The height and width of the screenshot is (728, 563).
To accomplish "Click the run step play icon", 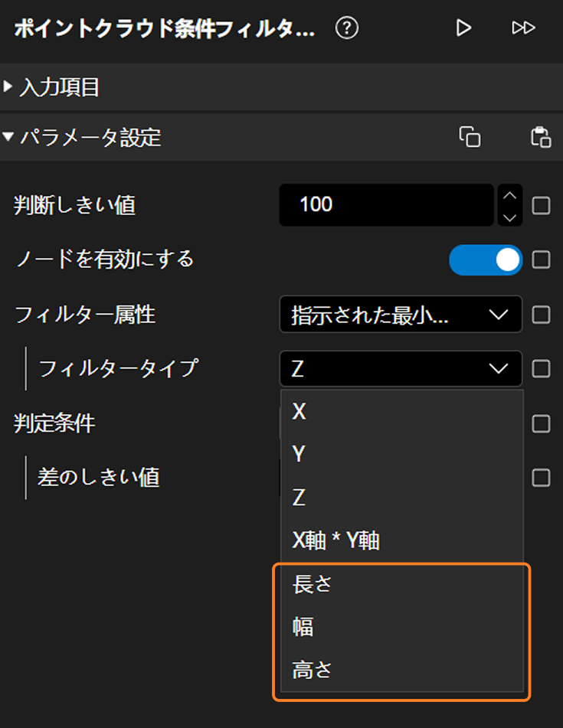I will point(463,28).
